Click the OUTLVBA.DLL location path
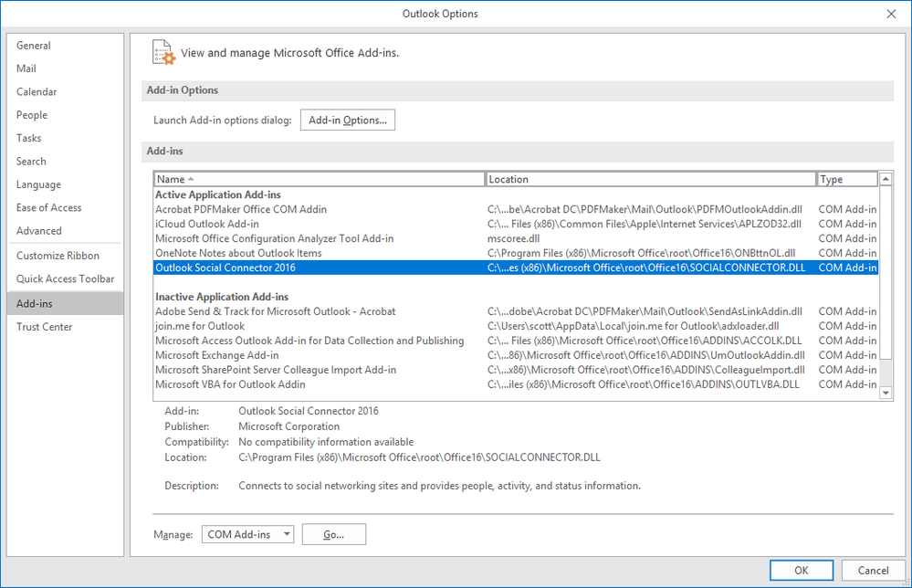Screen dimensions: 912x588 pos(644,384)
